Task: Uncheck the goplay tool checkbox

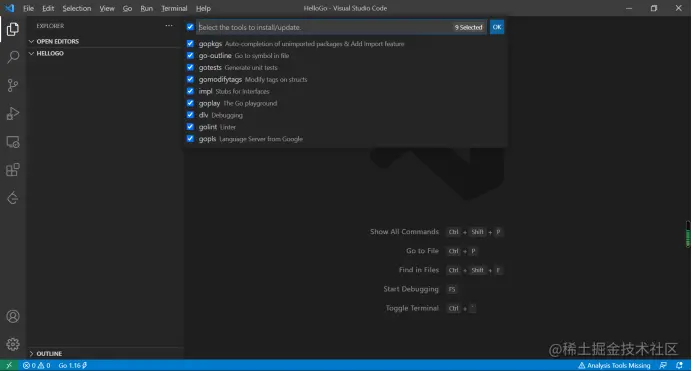Action: [x=190, y=103]
